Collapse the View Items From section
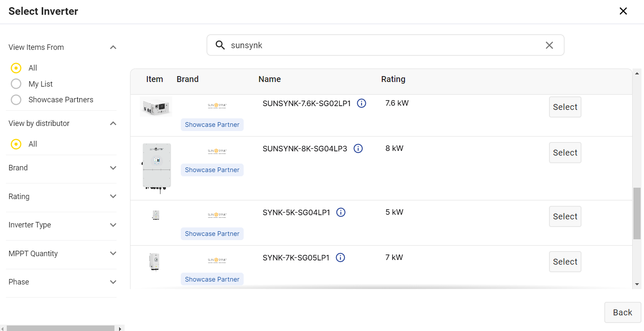 click(113, 47)
